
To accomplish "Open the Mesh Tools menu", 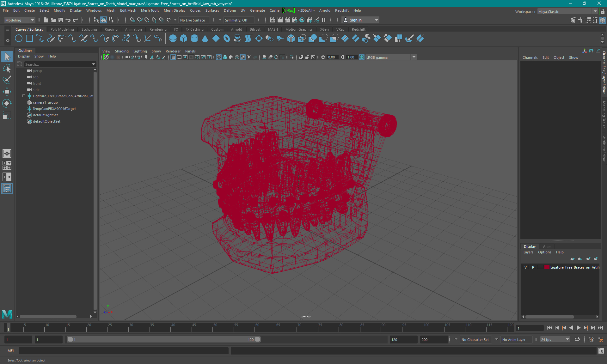I will tap(150, 10).
